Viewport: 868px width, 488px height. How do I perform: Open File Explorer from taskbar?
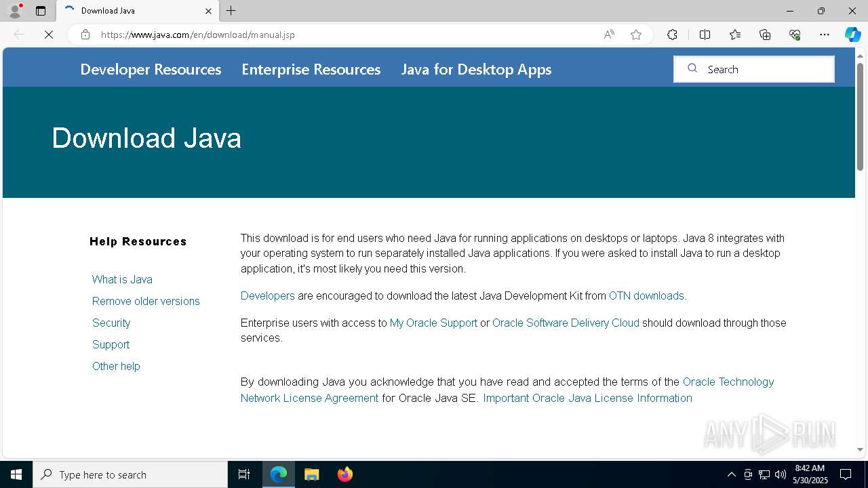[311, 474]
